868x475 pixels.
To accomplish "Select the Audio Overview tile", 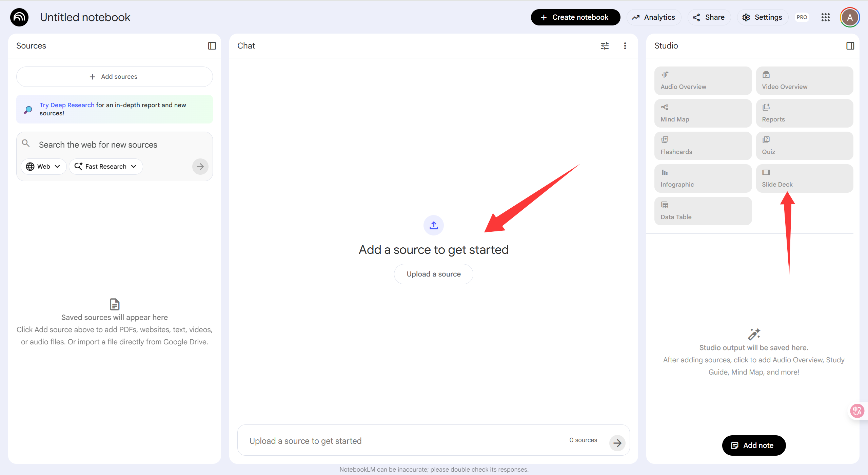I will (x=703, y=81).
